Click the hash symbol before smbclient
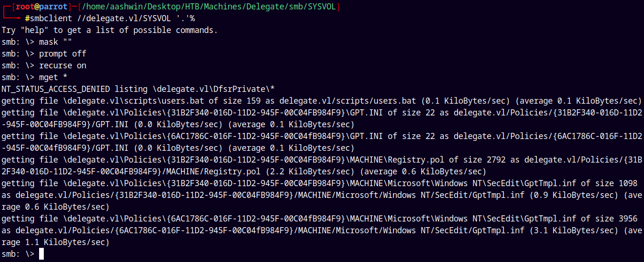The image size is (644, 262). point(28,18)
